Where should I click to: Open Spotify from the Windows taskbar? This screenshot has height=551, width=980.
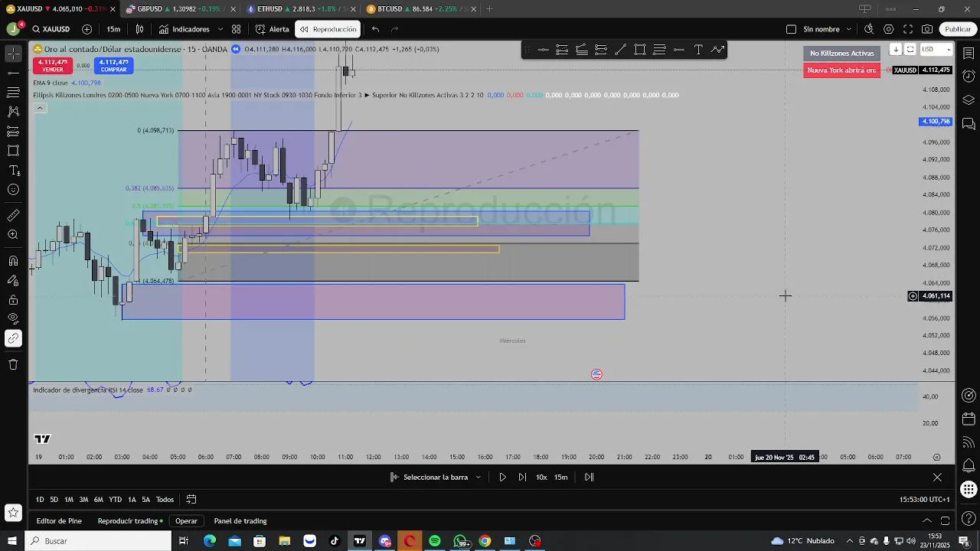[435, 541]
